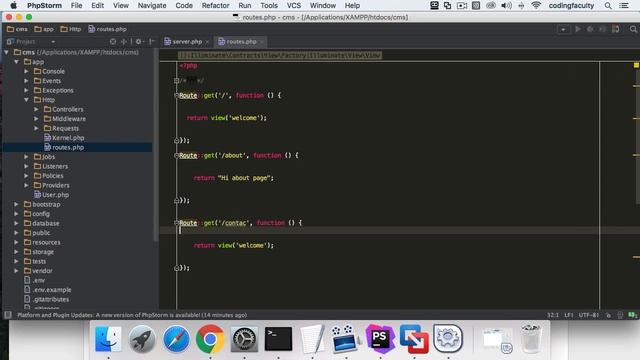Close the routes.php editor tab
Viewport: 640px width, 360px height.
pyautogui.click(x=262, y=42)
